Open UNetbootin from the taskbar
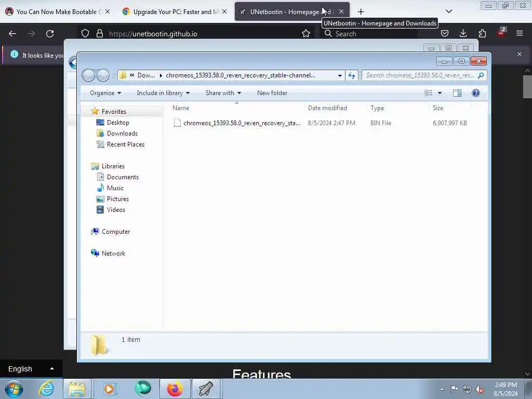This screenshot has height=399, width=532. tap(206, 389)
